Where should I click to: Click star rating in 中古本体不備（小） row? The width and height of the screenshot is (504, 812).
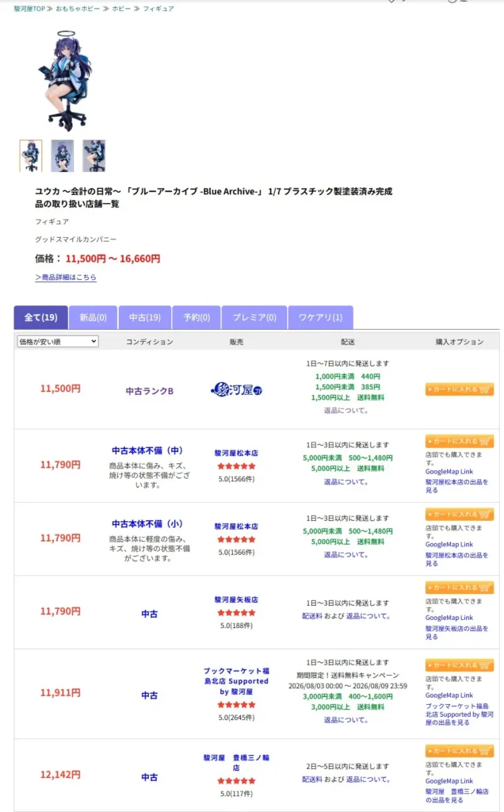pyautogui.click(x=236, y=539)
